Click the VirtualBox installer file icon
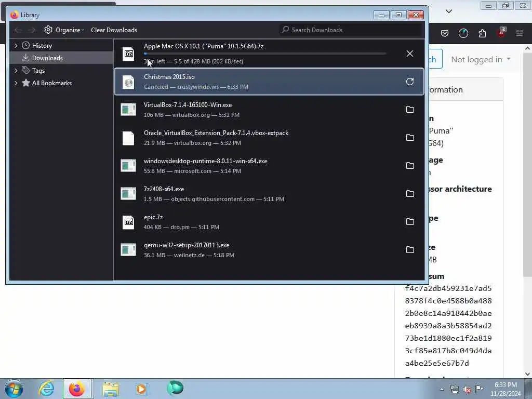Viewport: 532px width, 399px height. (x=128, y=110)
